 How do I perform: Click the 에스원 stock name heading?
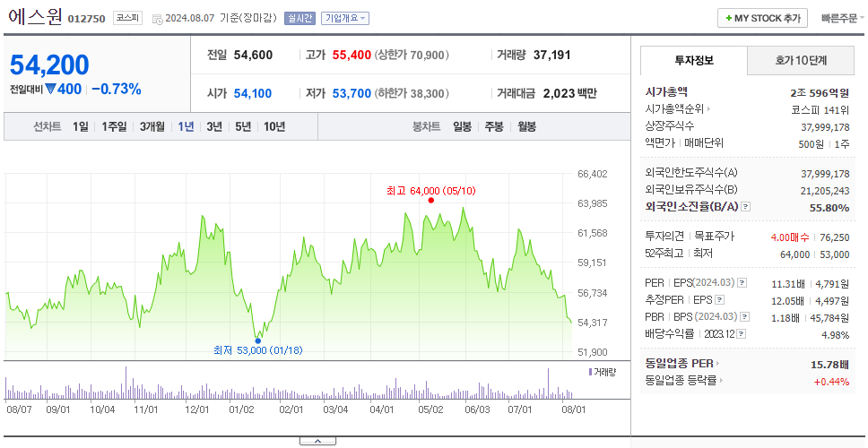coord(36,17)
